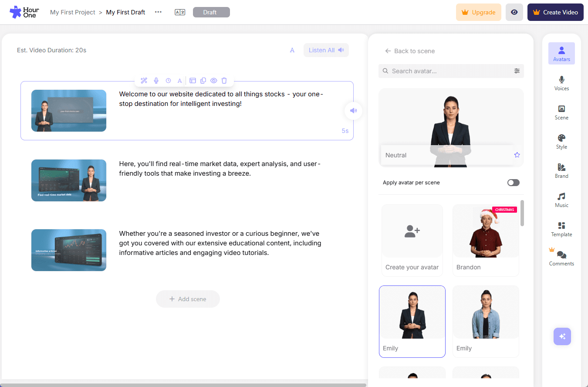
Task: Select the Create your avatar card
Action: click(x=412, y=241)
